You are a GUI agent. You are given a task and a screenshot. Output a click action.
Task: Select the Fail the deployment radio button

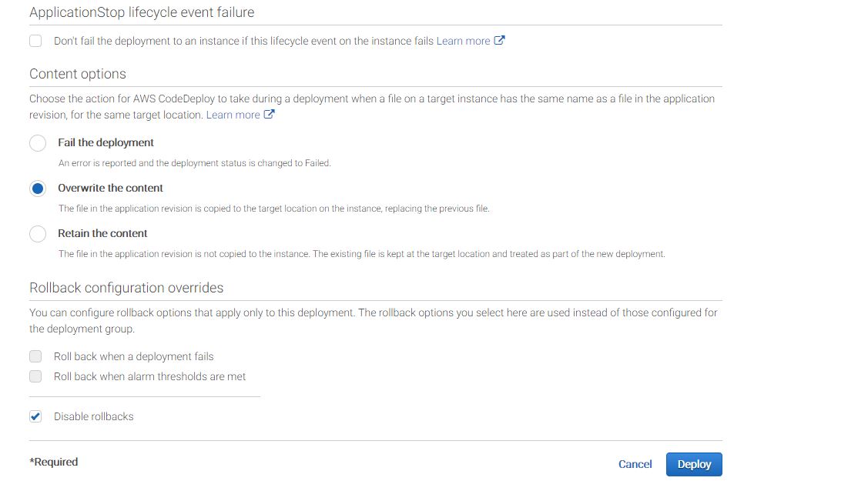click(x=38, y=143)
